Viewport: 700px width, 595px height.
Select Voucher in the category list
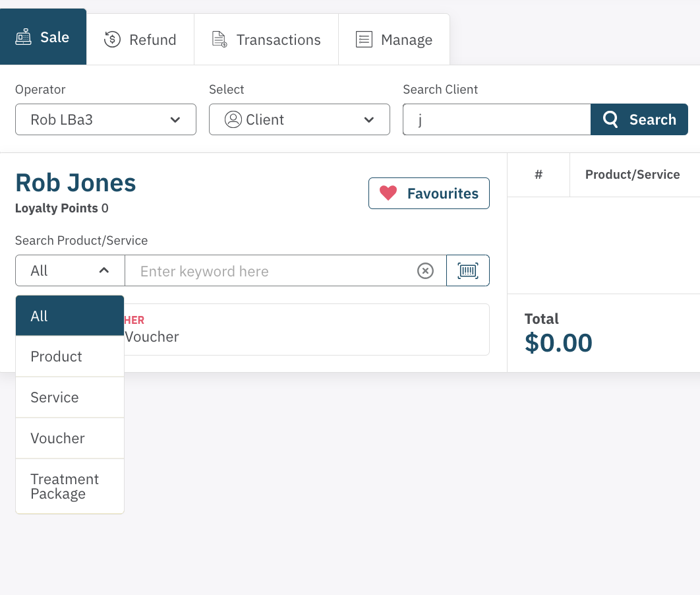pyautogui.click(x=57, y=439)
